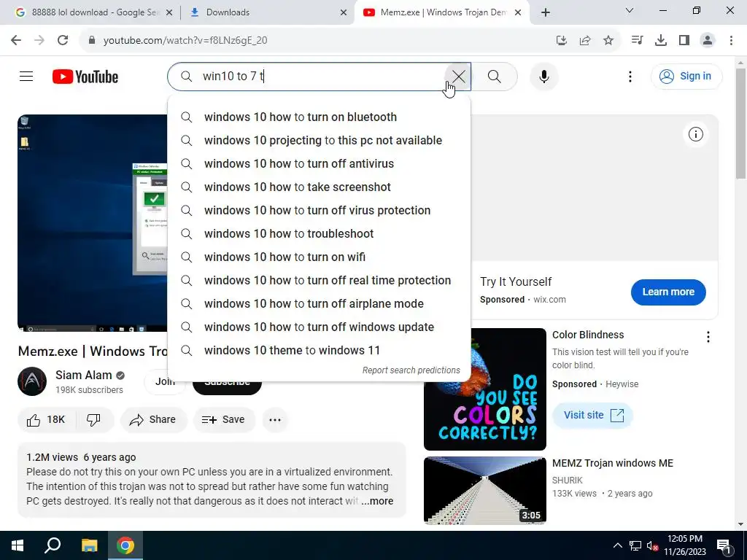
Task: Open the Windows Start menu
Action: point(18,545)
